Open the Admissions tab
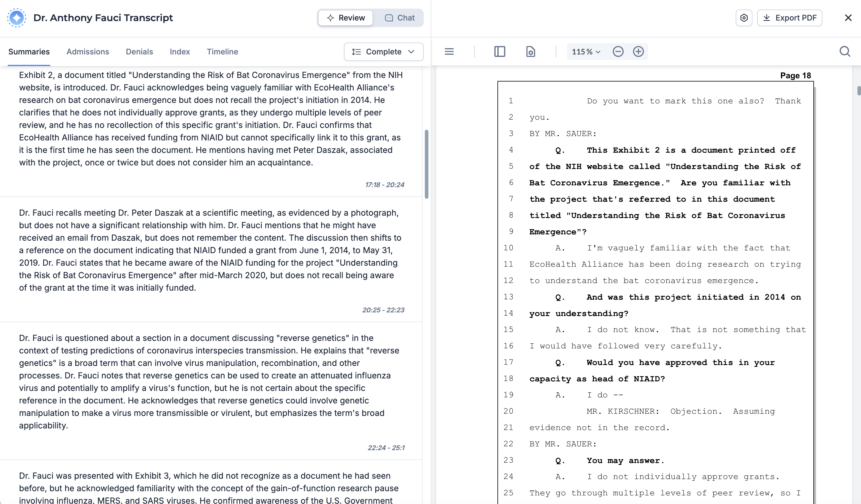Image resolution: width=861 pixels, height=504 pixels. [x=87, y=51]
